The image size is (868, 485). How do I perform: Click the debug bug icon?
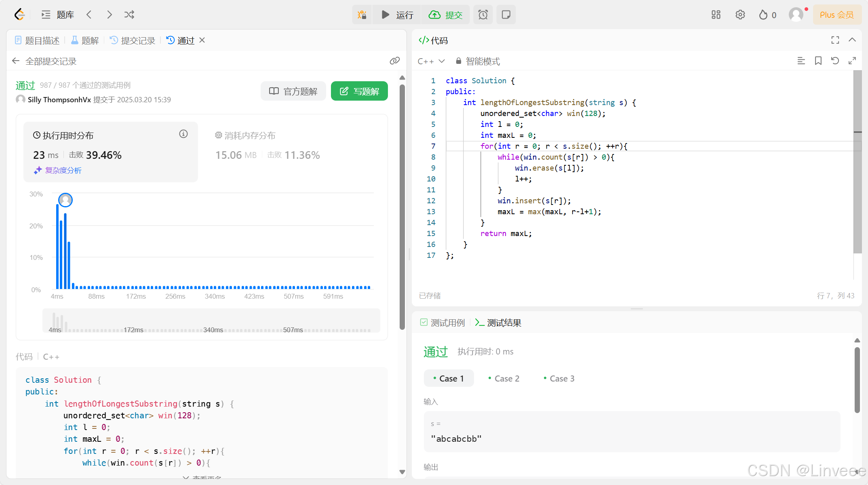(362, 15)
